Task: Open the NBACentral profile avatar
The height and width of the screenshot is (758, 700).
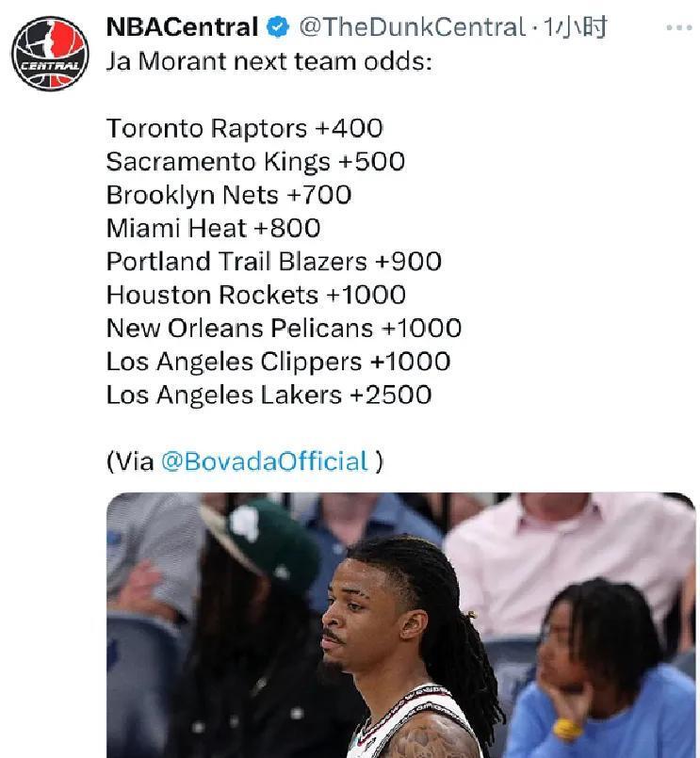Action: point(50,54)
